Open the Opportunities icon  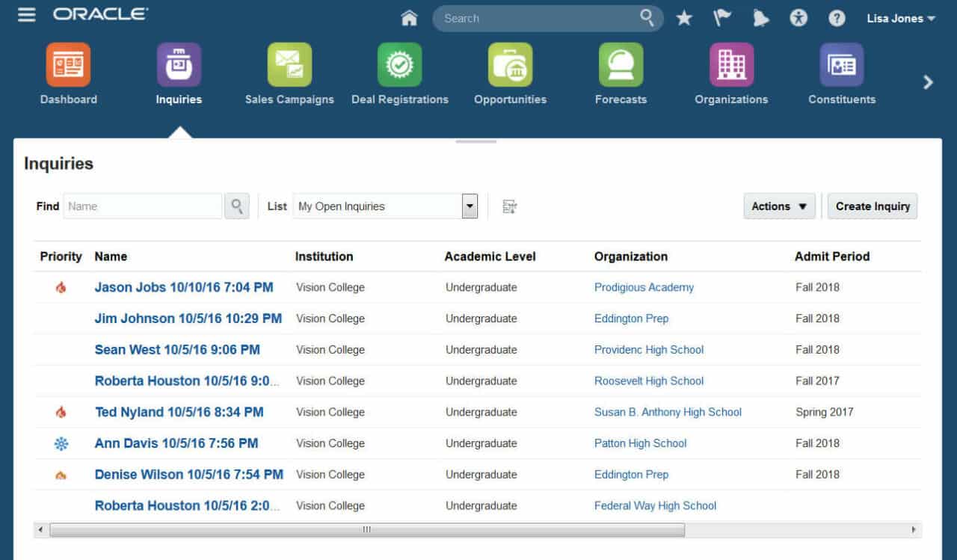pyautogui.click(x=510, y=64)
